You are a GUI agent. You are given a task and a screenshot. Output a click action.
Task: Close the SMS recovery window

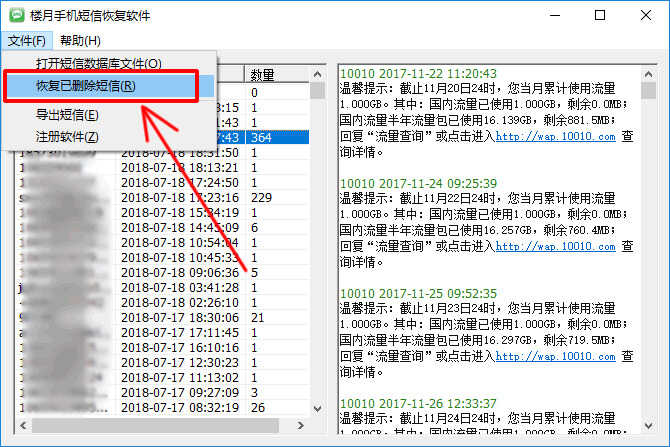point(646,16)
